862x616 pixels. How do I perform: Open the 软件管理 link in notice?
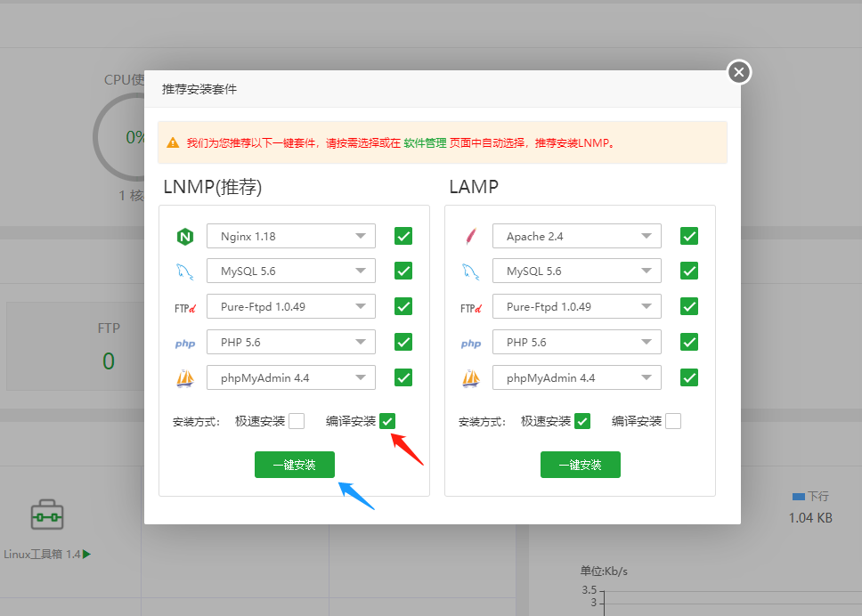point(425,142)
